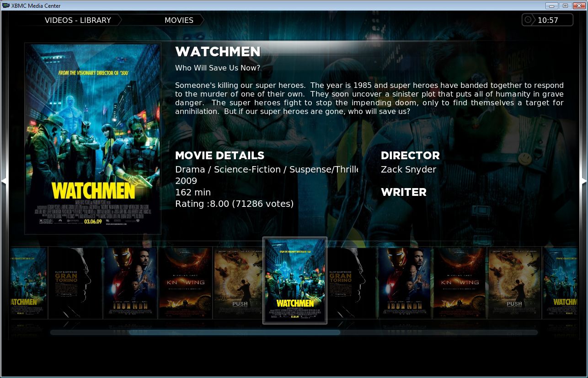Choose Knowing poster right of the highlighted thumbnail

tap(460, 282)
